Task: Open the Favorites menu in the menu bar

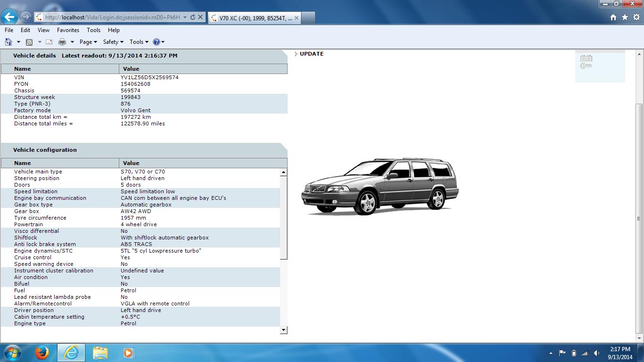Action: point(68,30)
